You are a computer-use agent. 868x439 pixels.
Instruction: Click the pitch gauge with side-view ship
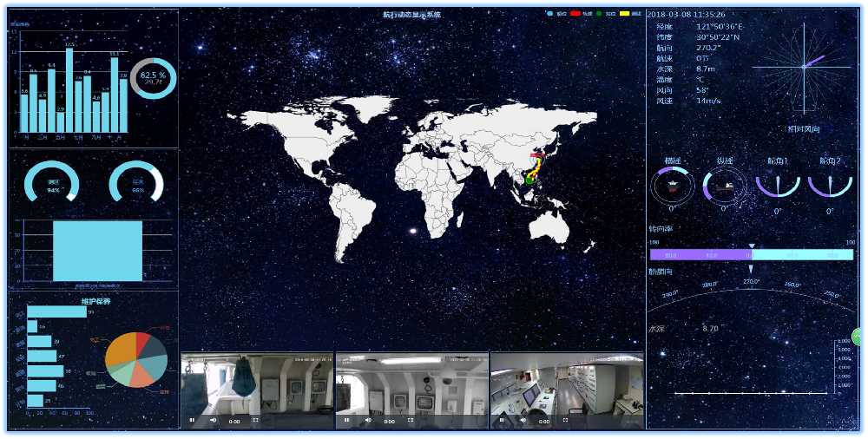725,186
